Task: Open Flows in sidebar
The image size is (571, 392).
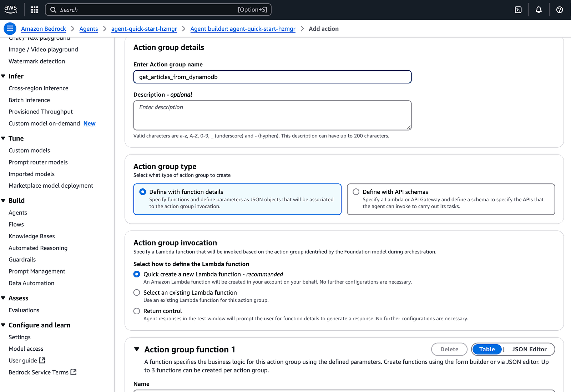Action: click(16, 224)
